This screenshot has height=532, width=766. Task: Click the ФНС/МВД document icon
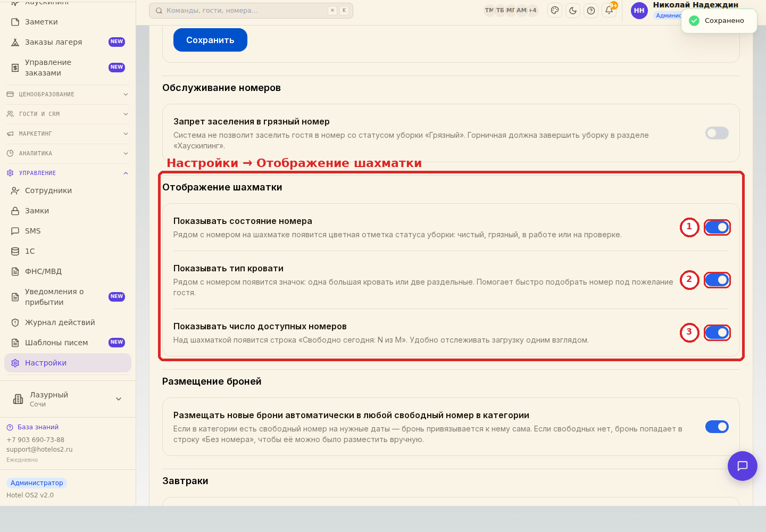(15, 271)
